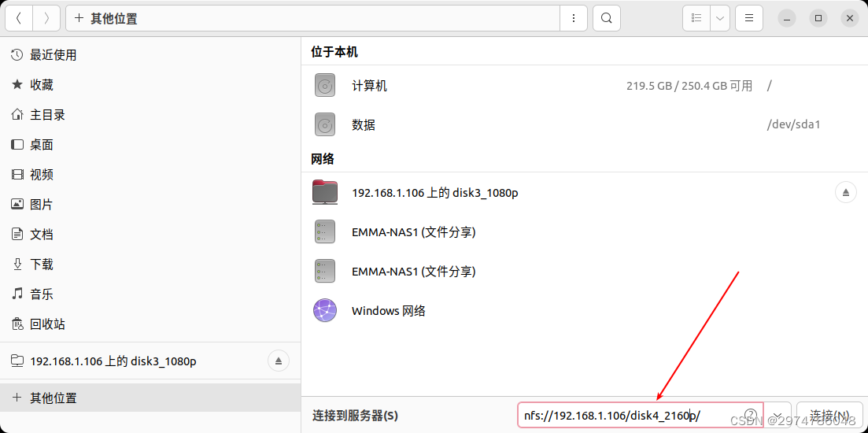868x433 pixels.
Task: Click the desktop icon beside 桌面
Action: pos(17,145)
